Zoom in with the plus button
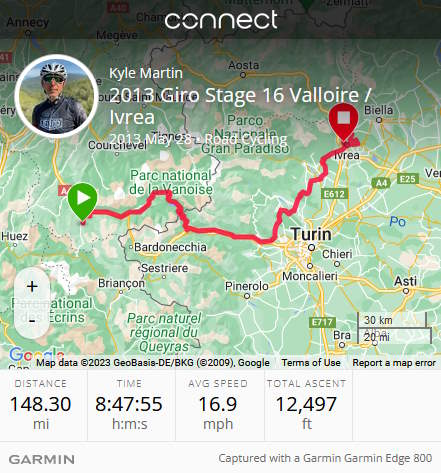Viewport: 441px width, 473px height. [x=32, y=286]
